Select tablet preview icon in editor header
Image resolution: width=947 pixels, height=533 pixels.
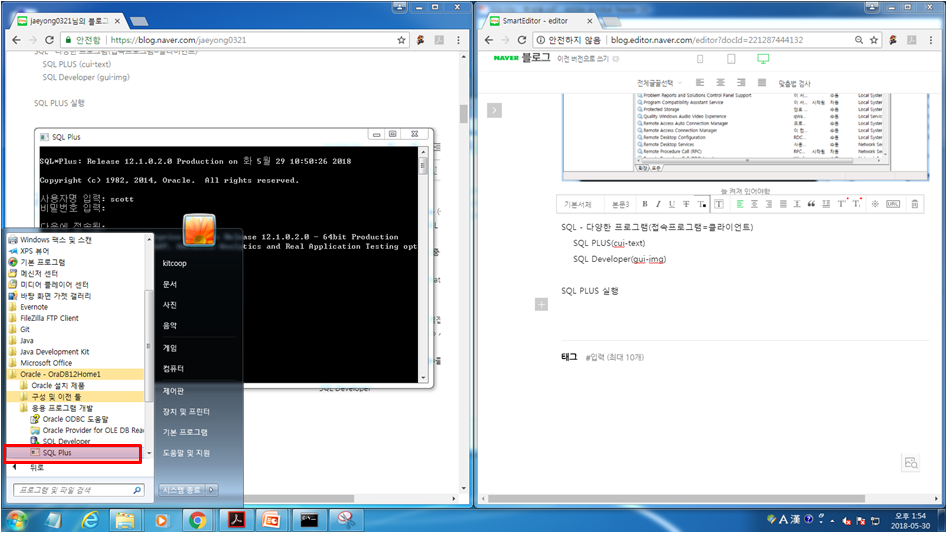(731, 59)
